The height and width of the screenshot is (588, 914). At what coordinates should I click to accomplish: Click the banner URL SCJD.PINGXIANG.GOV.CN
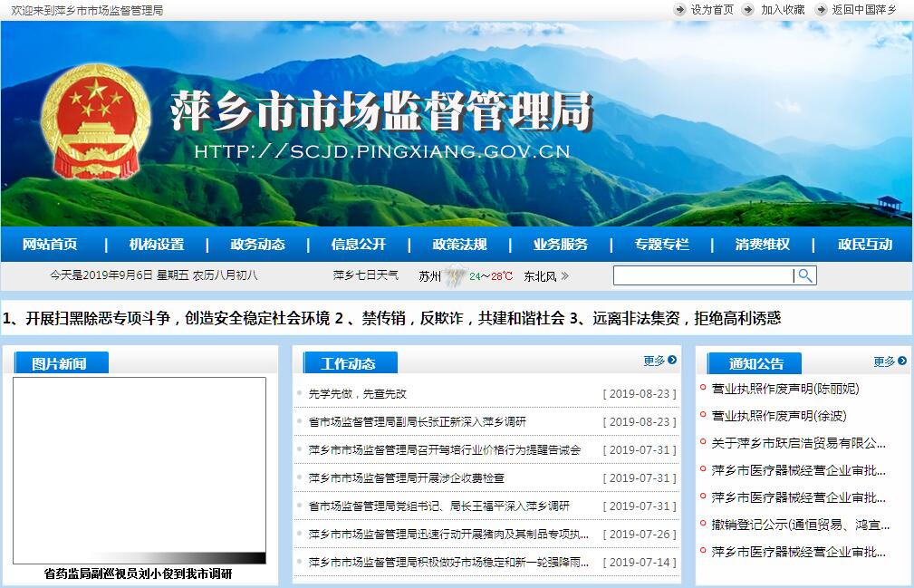pyautogui.click(x=381, y=151)
